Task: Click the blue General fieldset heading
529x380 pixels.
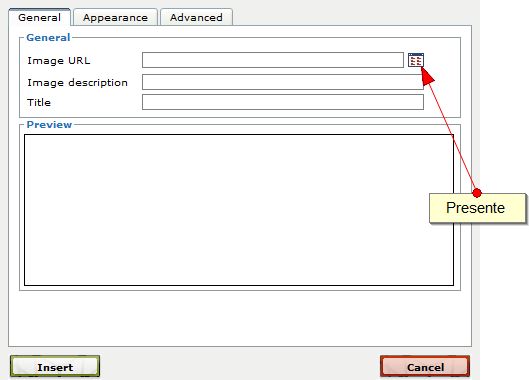Action: click(48, 37)
